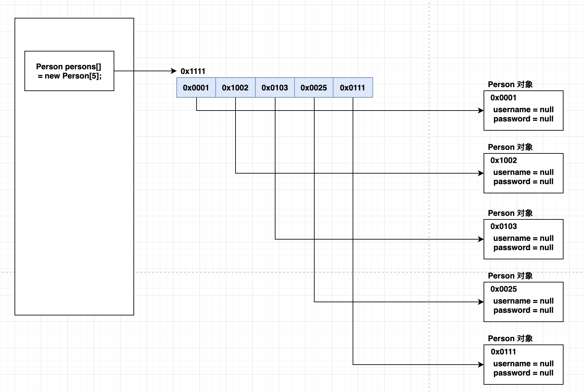Click the Person object box at 0x0103
The image size is (584, 392).
click(524, 239)
